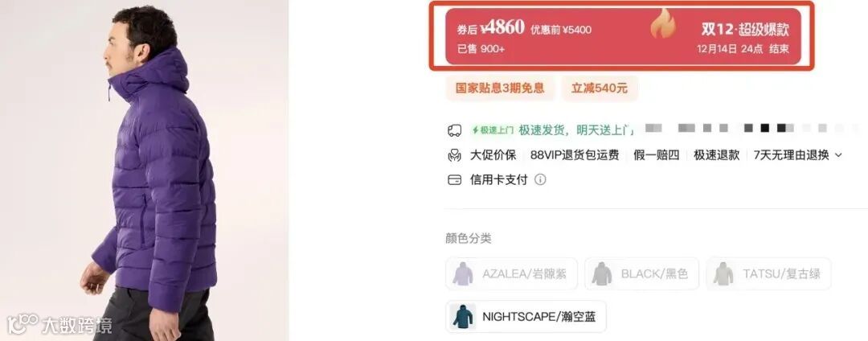This screenshot has width=868, height=341.
Task: Click the credit card payment icon
Action: pyautogui.click(x=454, y=180)
